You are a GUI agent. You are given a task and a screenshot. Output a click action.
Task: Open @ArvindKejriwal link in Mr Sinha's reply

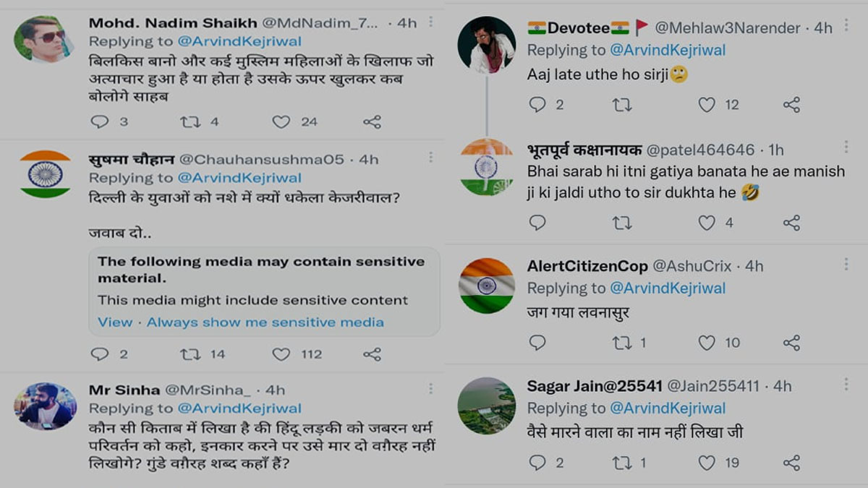[239, 408]
